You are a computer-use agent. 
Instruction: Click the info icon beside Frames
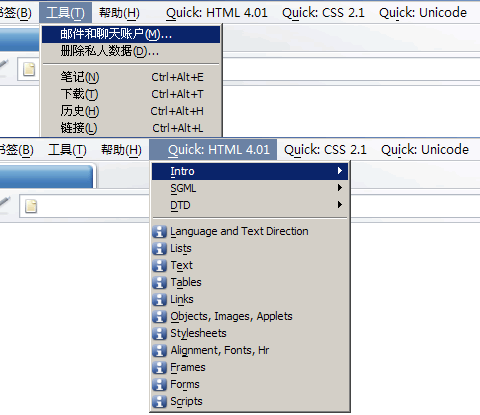pyautogui.click(x=159, y=367)
